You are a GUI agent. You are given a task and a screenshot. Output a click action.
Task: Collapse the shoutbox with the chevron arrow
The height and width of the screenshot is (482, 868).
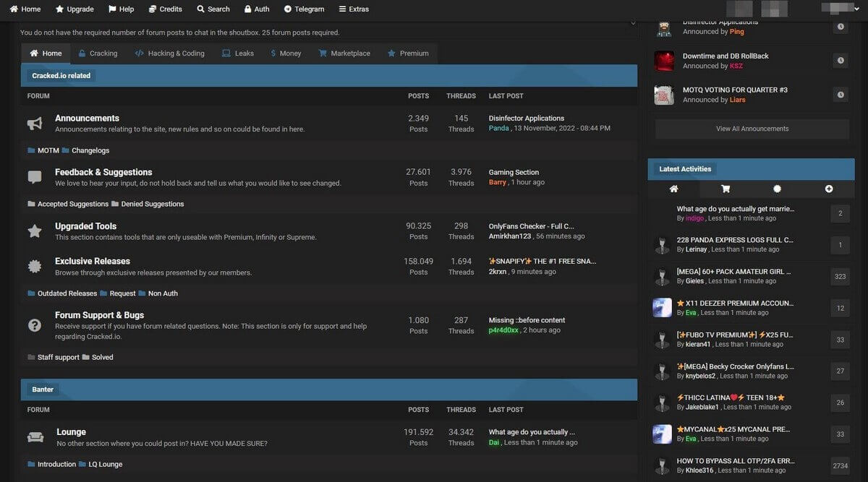point(633,24)
